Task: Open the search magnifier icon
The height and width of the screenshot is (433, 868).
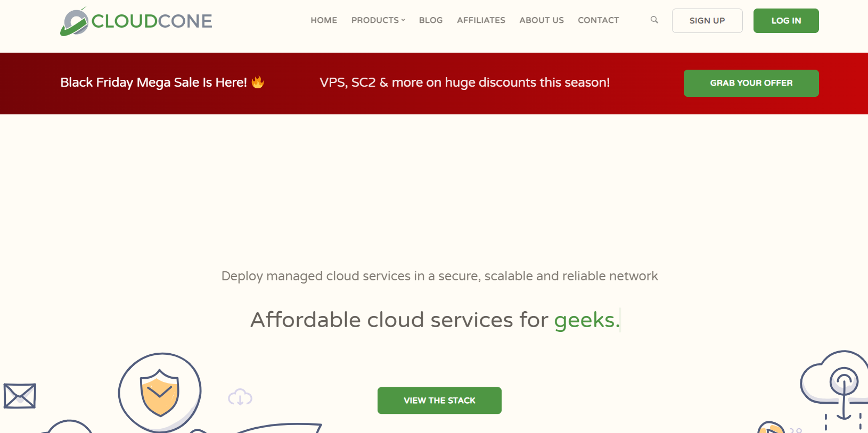Action: pyautogui.click(x=654, y=20)
